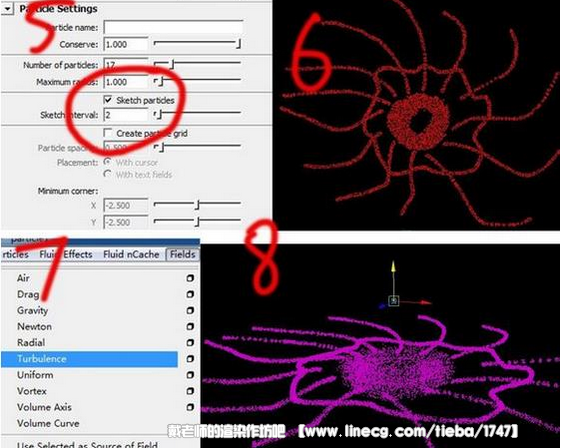Open the Drag options box icon
This screenshot has height=448, width=563.
tap(190, 294)
